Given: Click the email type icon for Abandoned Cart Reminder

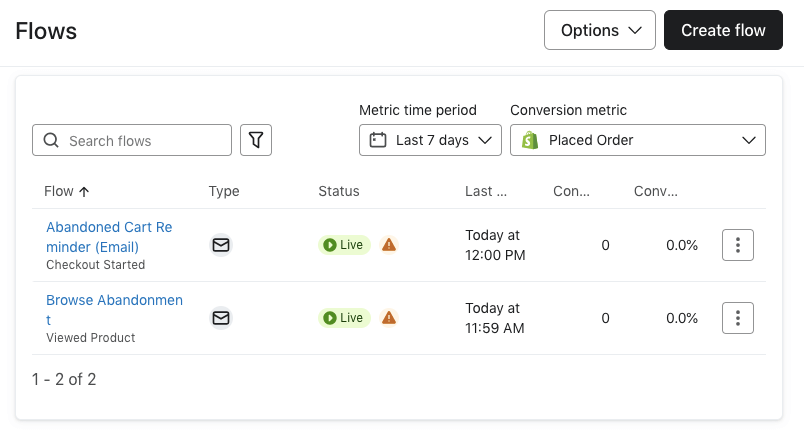Looking at the screenshot, I should pyautogui.click(x=221, y=245).
